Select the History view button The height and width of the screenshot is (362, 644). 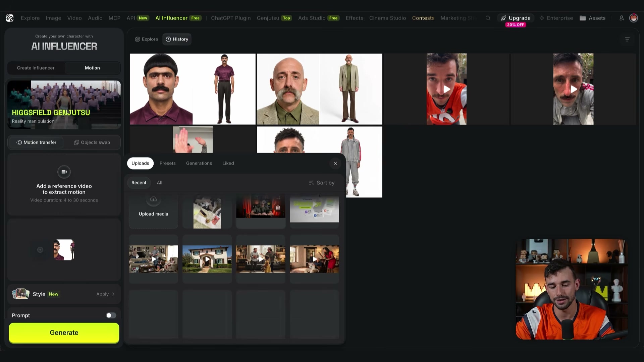click(177, 39)
